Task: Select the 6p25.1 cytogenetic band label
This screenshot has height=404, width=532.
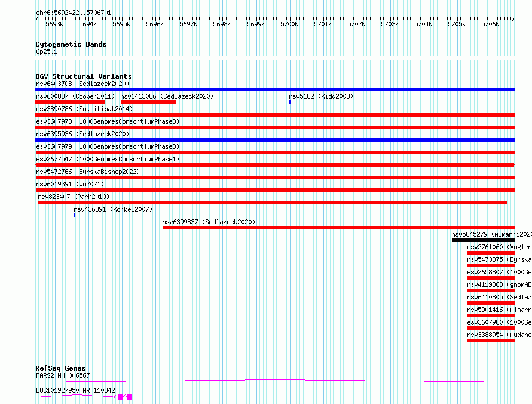Action: (47, 51)
